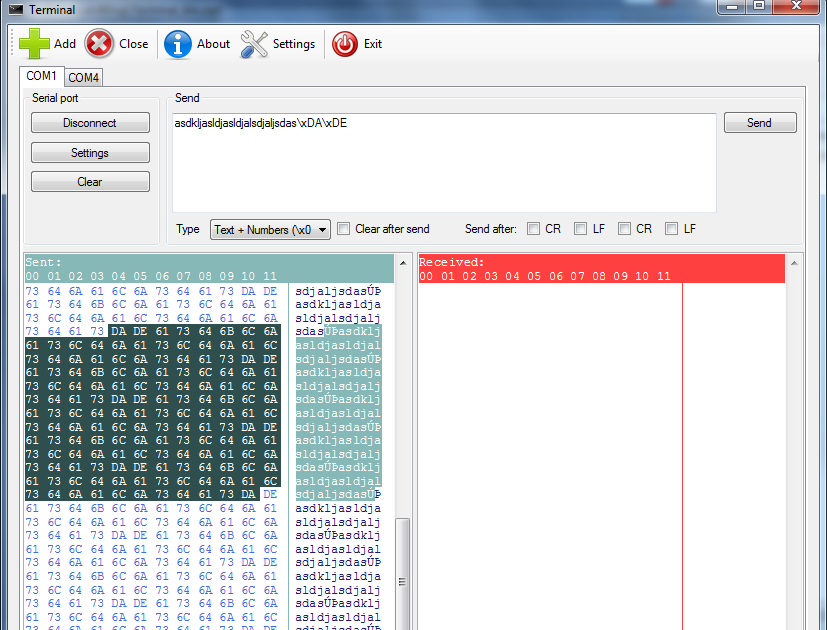This screenshot has height=630, width=827.
Task: Click the 'Received:' header label
Action: tap(451, 262)
